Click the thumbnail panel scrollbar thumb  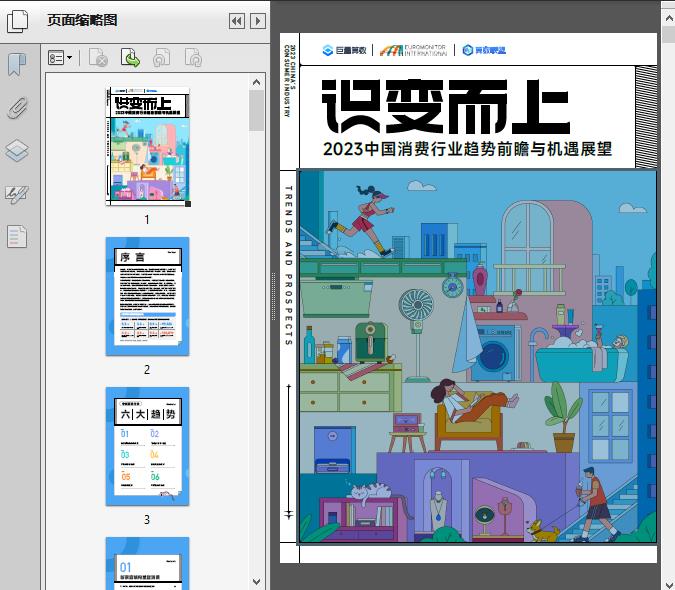pos(257,110)
